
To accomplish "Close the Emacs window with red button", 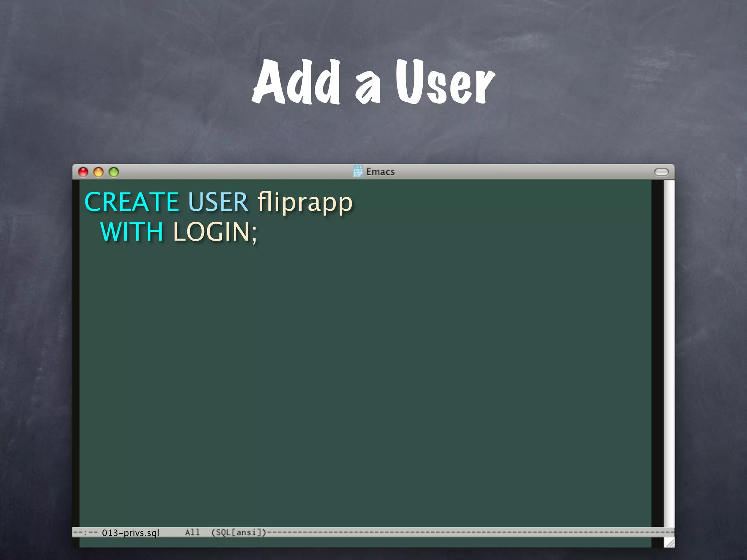I will [83, 172].
